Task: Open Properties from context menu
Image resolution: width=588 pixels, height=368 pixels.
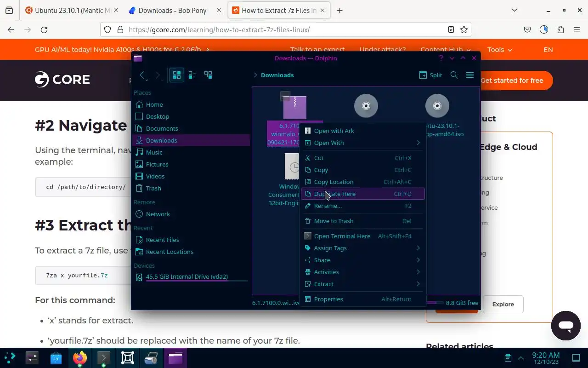Action: coord(363,299)
